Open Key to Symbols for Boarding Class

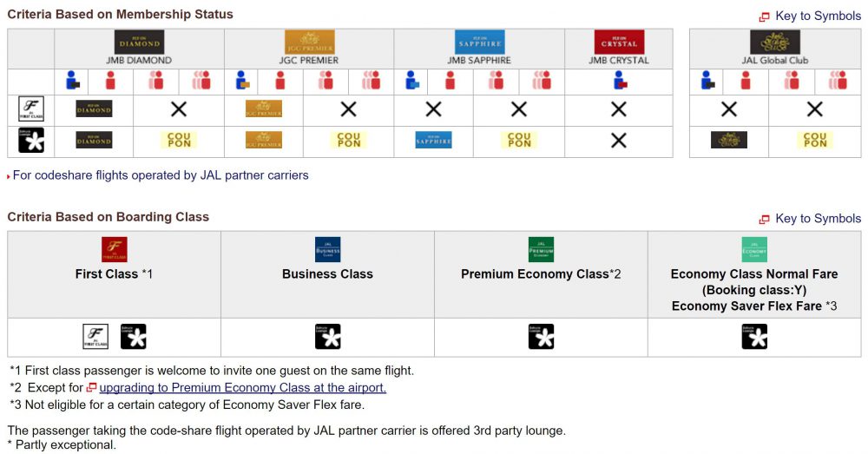(817, 219)
